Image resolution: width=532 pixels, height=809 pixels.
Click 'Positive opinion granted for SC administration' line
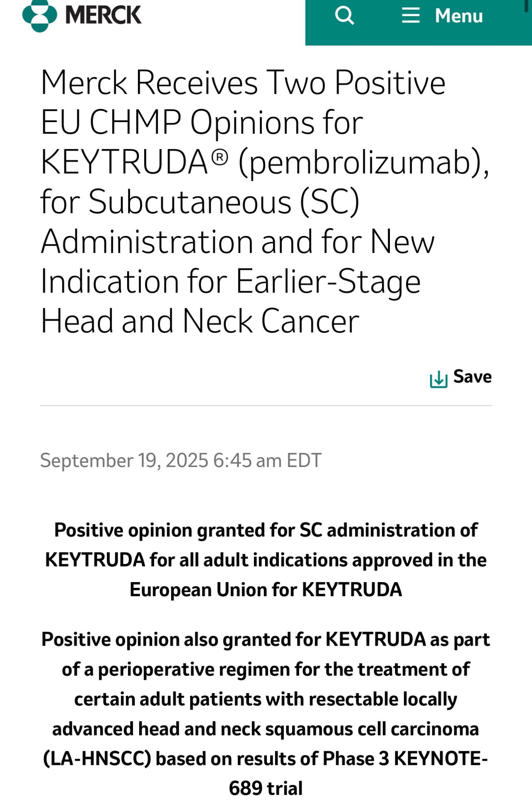pos(266,530)
